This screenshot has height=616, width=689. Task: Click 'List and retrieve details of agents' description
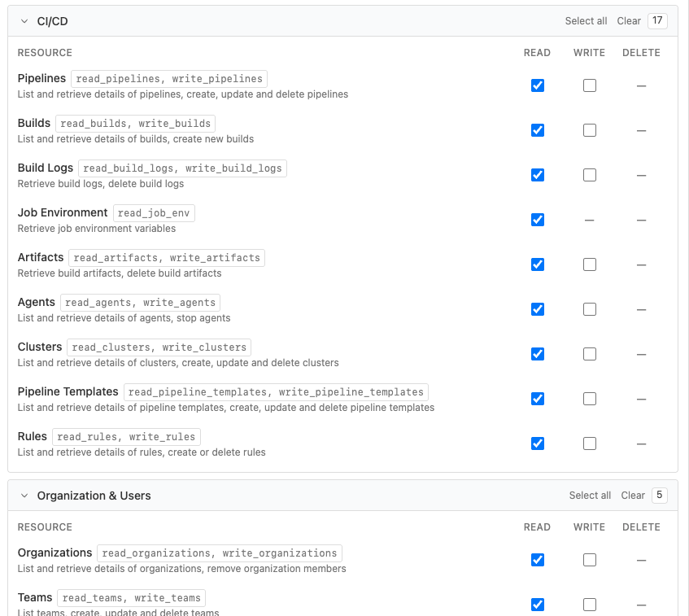point(124,318)
